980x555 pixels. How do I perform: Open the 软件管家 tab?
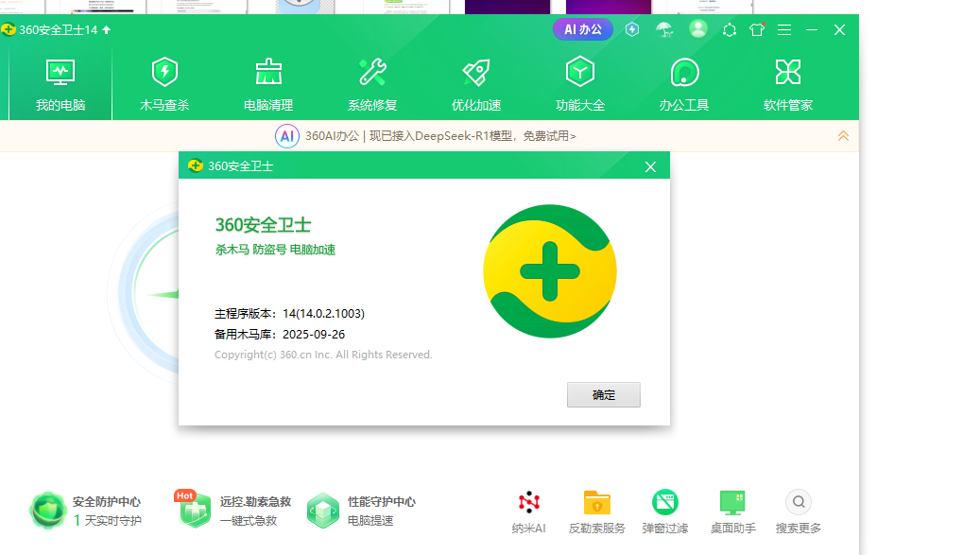(787, 84)
